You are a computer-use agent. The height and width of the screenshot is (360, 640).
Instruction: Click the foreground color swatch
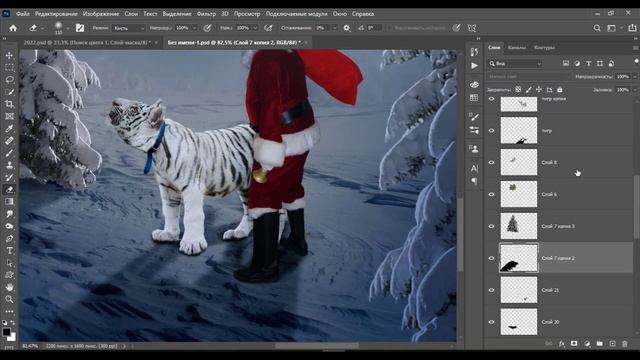pos(6,332)
